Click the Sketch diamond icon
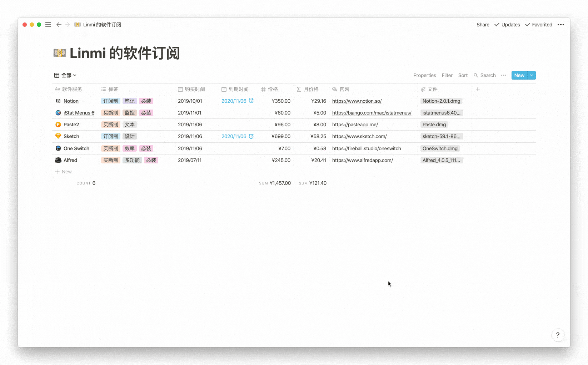Viewport: 588px width, 365px height. [x=58, y=136]
